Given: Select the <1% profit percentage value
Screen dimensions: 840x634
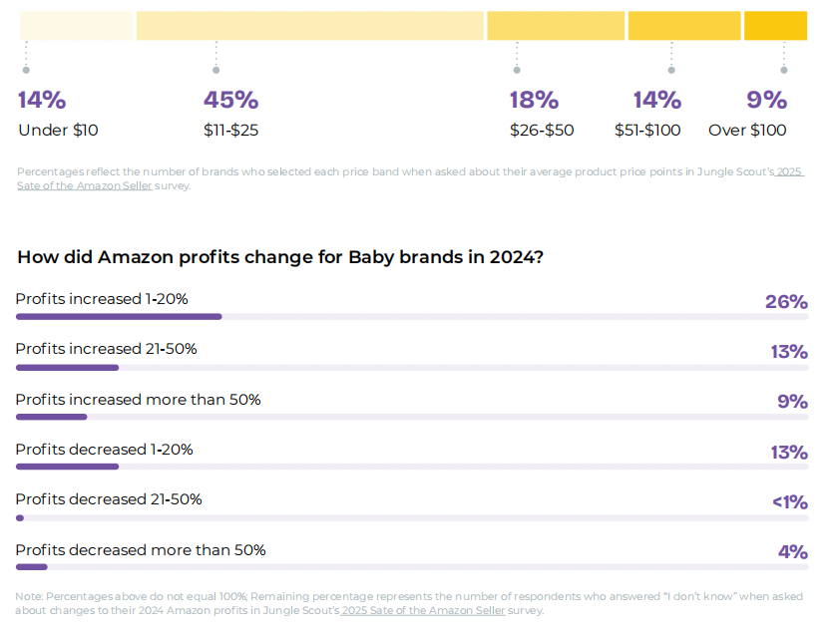Looking at the screenshot, I should coord(789,502).
